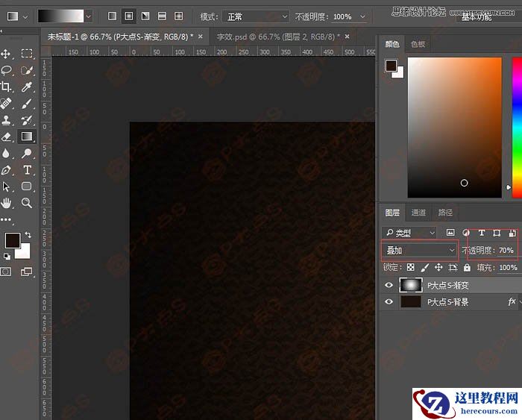Click the layer opacity 70% field

(506, 250)
